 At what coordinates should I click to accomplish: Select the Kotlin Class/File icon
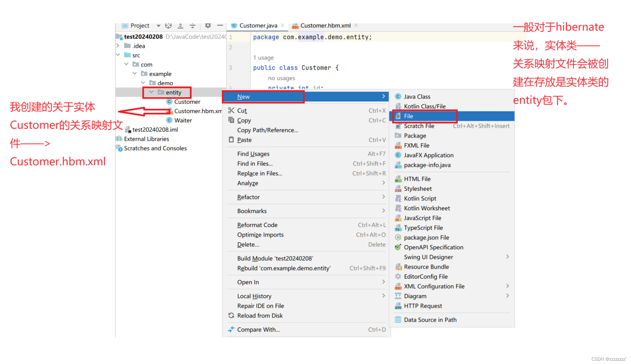click(x=398, y=106)
